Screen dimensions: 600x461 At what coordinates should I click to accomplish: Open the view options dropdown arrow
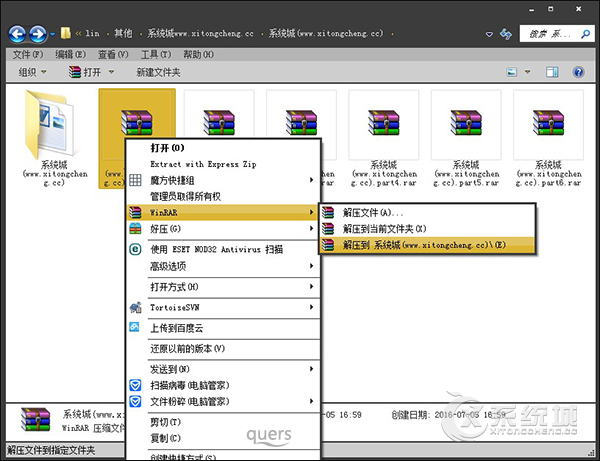[528, 72]
